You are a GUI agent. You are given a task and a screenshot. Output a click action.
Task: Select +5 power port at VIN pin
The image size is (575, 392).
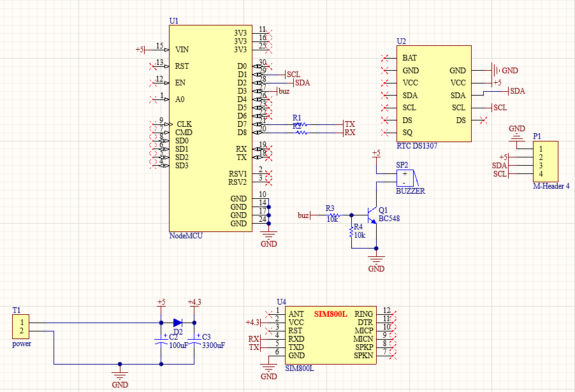(x=140, y=50)
